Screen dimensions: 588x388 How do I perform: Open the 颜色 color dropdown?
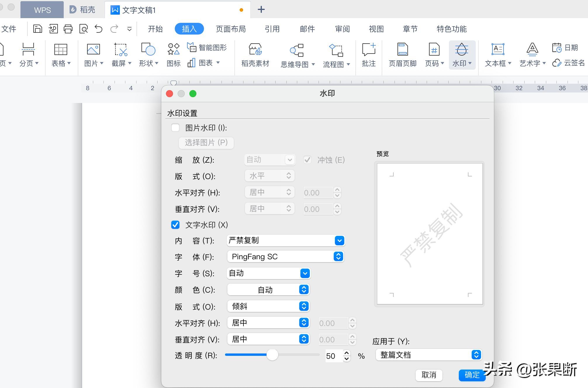click(x=268, y=290)
